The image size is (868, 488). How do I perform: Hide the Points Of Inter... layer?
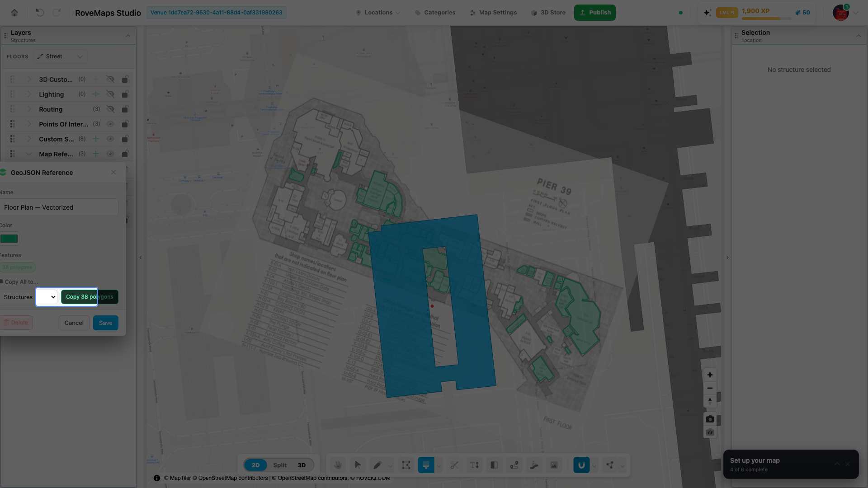coord(110,124)
